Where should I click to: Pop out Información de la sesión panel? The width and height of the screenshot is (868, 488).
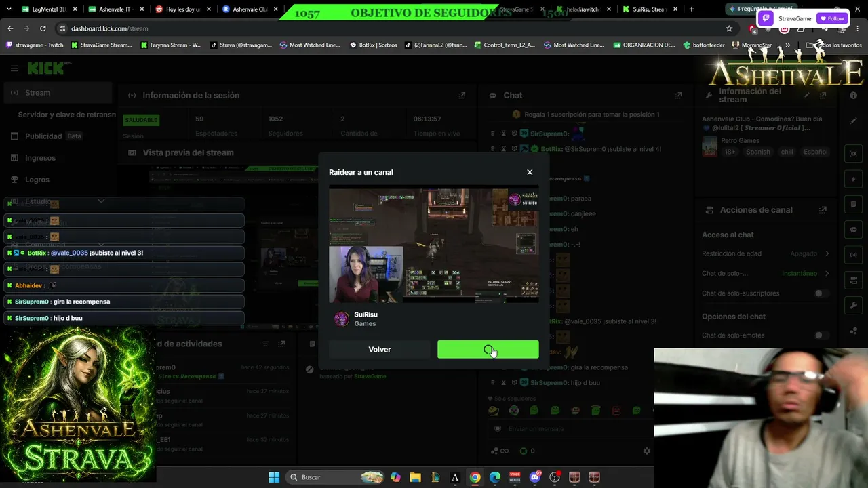462,96
